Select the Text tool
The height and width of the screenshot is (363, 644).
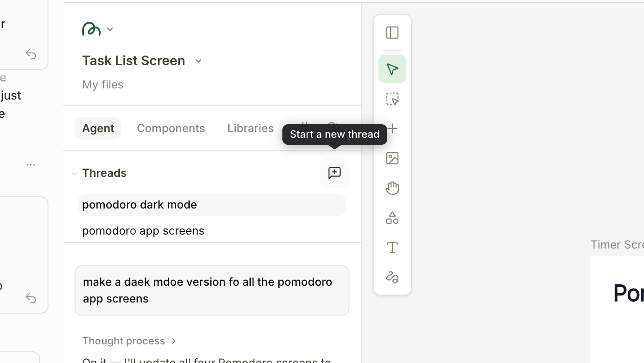click(x=392, y=248)
